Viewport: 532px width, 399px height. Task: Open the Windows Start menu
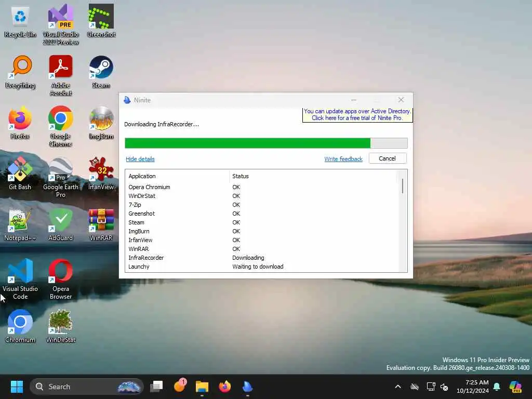(17, 387)
